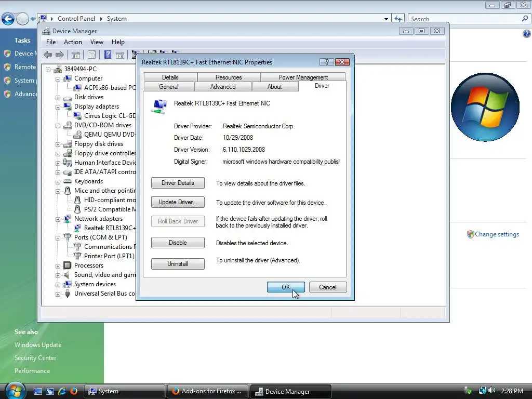Switch to the Details tab
The image size is (532, 399).
pos(170,77)
